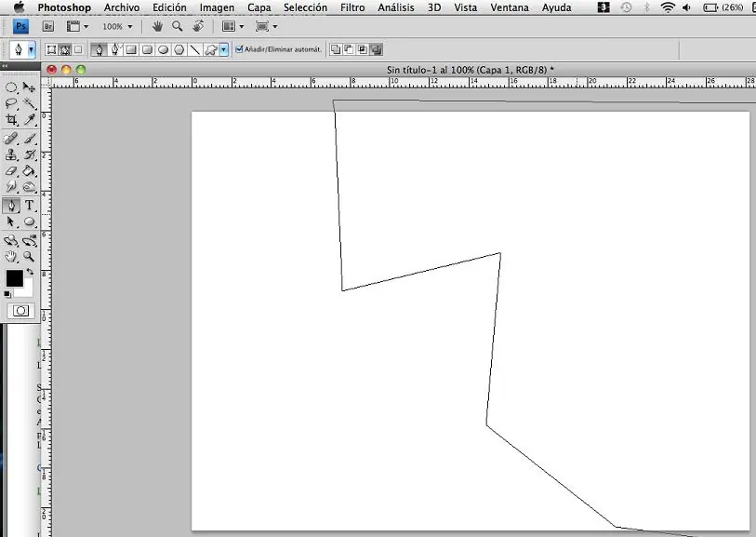
Task: Select the Magic Wand tool
Action: point(30,103)
